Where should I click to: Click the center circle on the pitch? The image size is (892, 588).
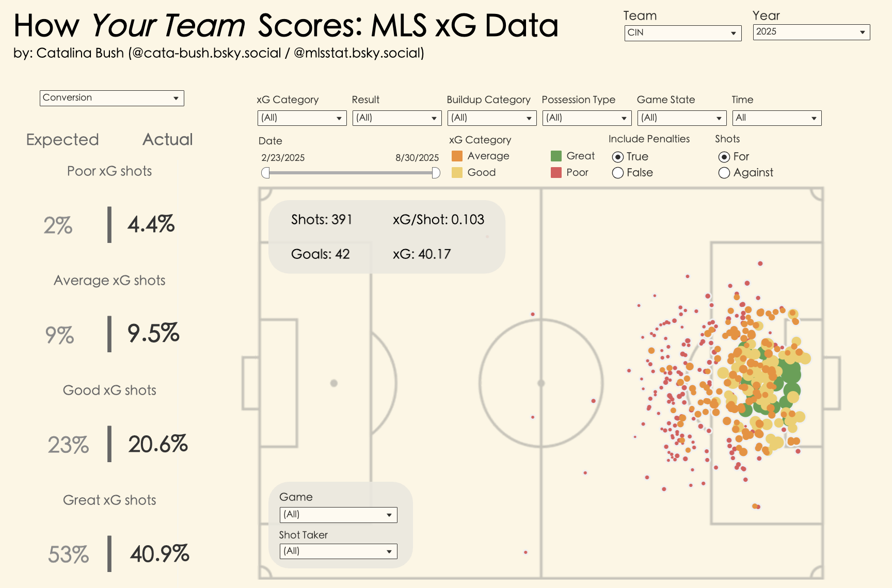(541, 382)
